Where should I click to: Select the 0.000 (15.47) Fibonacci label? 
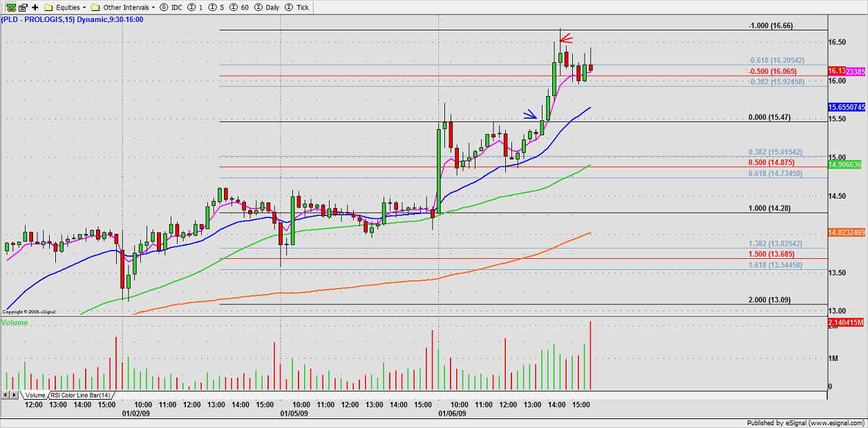click(770, 117)
